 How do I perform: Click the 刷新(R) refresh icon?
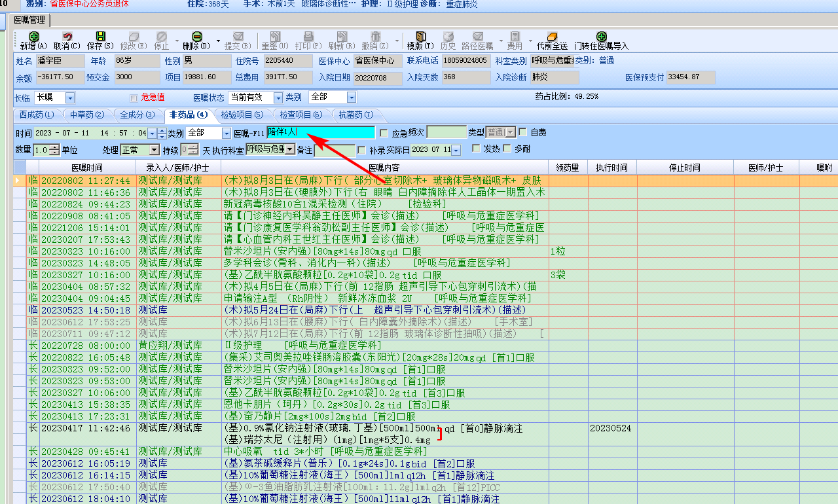click(x=342, y=37)
